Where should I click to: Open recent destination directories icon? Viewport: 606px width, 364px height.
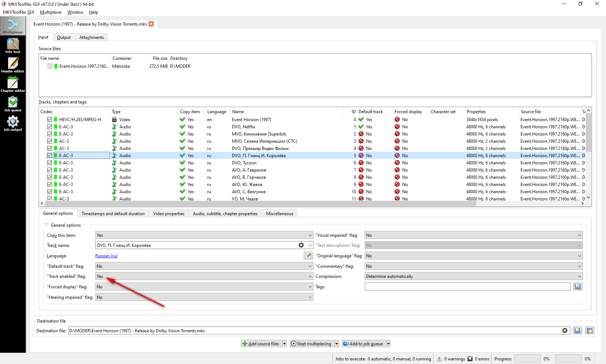(590, 330)
